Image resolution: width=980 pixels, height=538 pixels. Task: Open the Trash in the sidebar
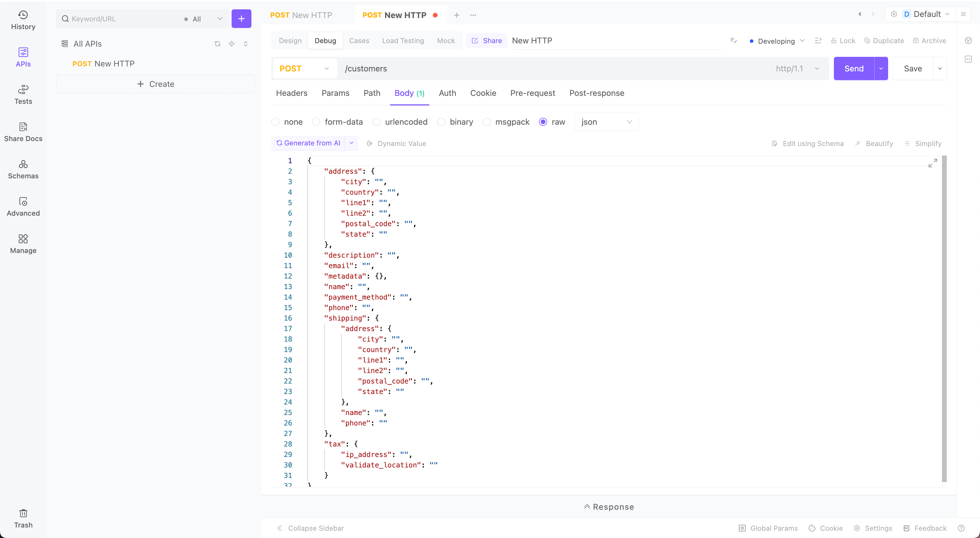click(x=23, y=518)
